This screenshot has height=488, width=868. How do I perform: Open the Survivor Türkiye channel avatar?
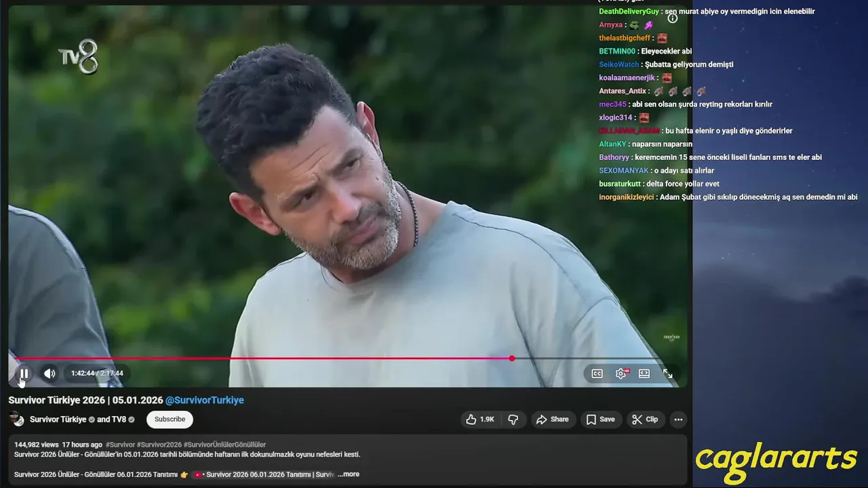(16, 419)
